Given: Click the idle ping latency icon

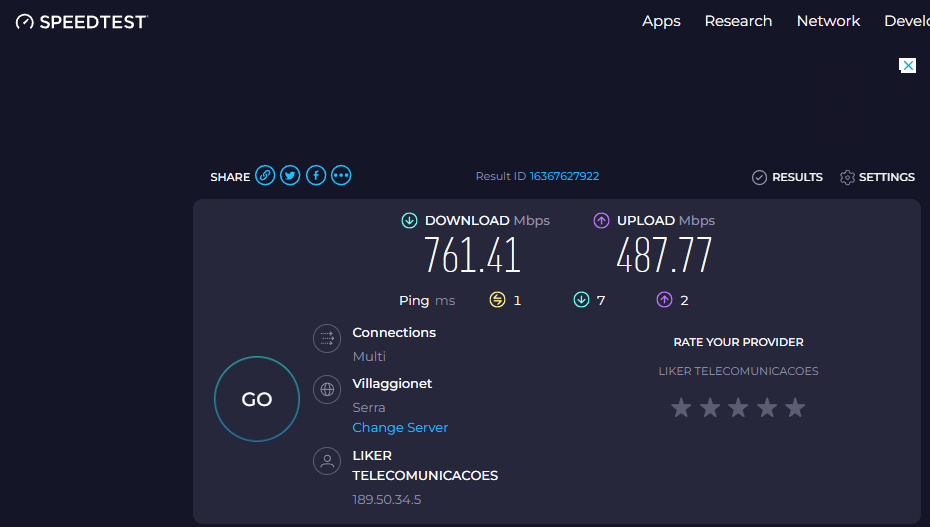Looking at the screenshot, I should (x=497, y=300).
